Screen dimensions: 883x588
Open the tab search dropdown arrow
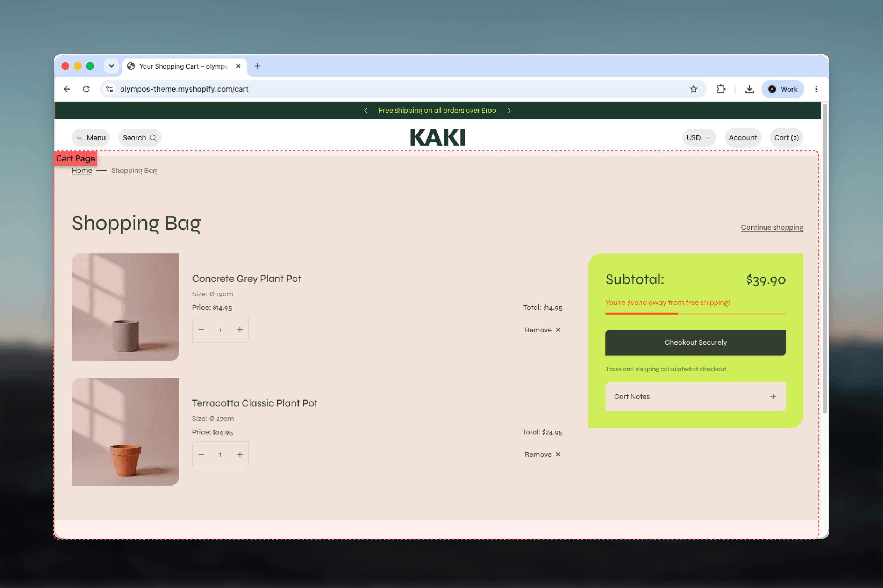[x=111, y=66]
